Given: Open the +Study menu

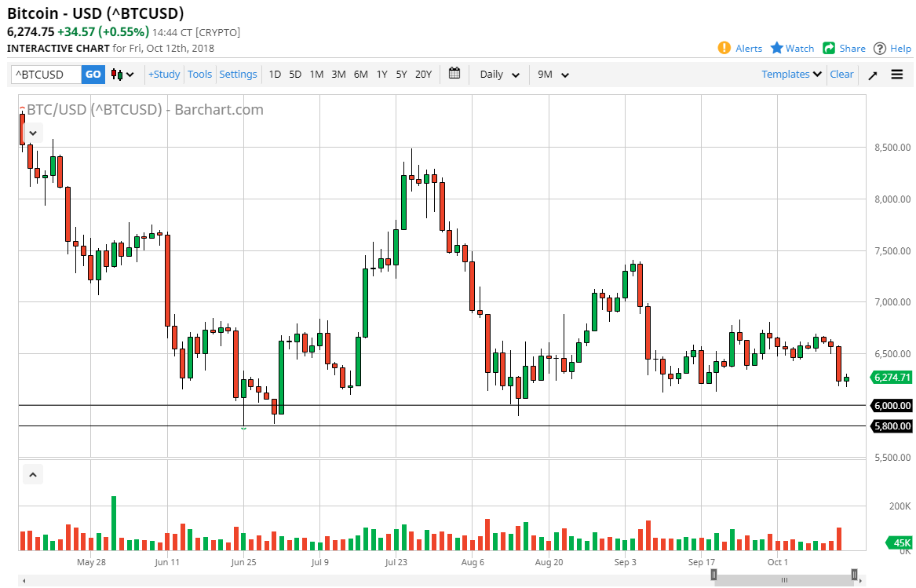Looking at the screenshot, I should pos(163,74).
